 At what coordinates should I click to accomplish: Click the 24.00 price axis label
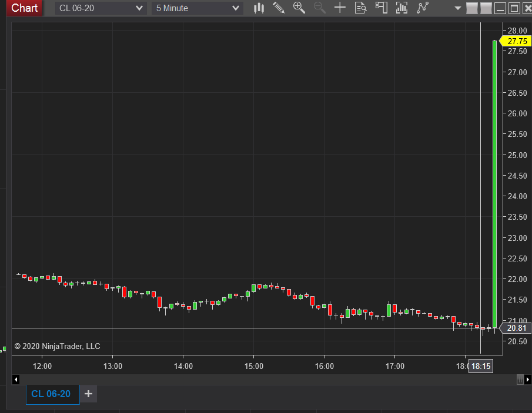[517, 196]
